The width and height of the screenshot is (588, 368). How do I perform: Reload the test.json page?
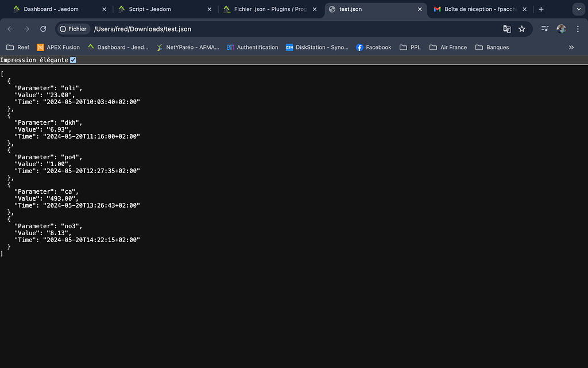pos(43,28)
